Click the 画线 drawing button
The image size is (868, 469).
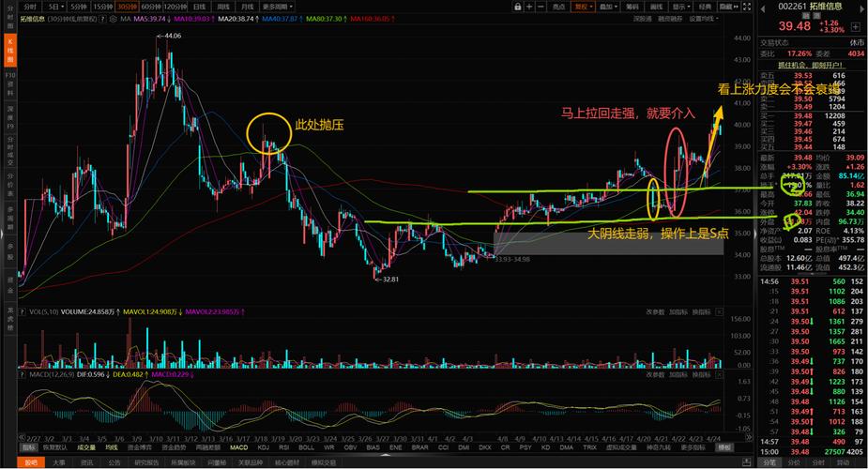coord(657,7)
